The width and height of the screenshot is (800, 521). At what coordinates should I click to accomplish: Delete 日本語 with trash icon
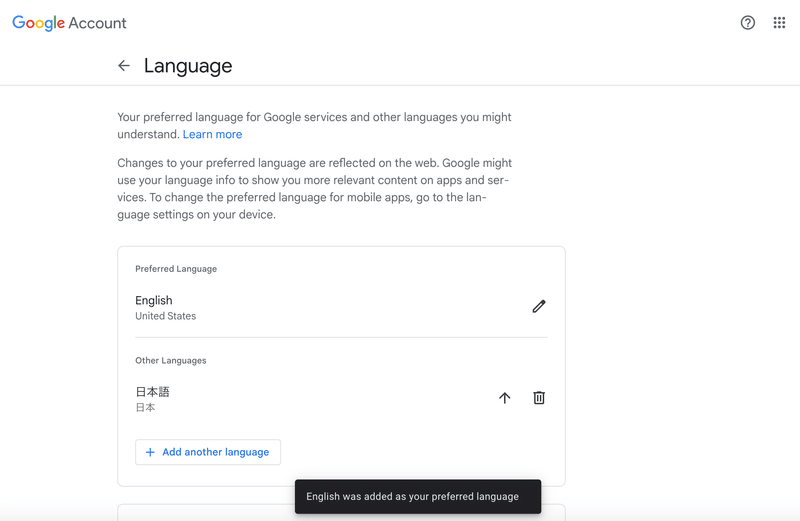[x=539, y=398]
